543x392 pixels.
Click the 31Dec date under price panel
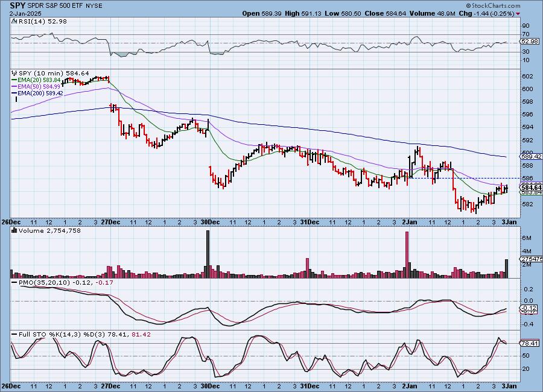pyautogui.click(x=310, y=222)
